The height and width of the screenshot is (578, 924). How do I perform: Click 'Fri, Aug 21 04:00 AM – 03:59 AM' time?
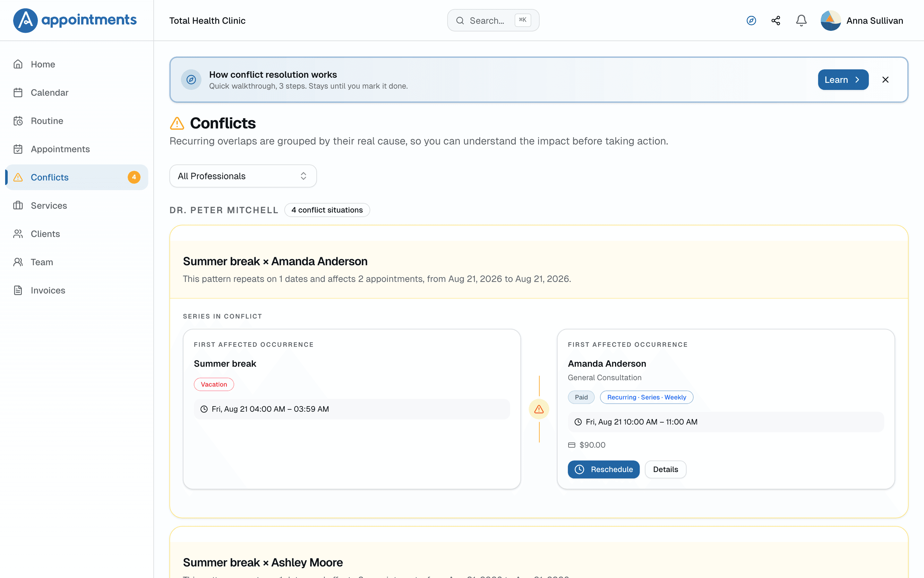point(270,409)
